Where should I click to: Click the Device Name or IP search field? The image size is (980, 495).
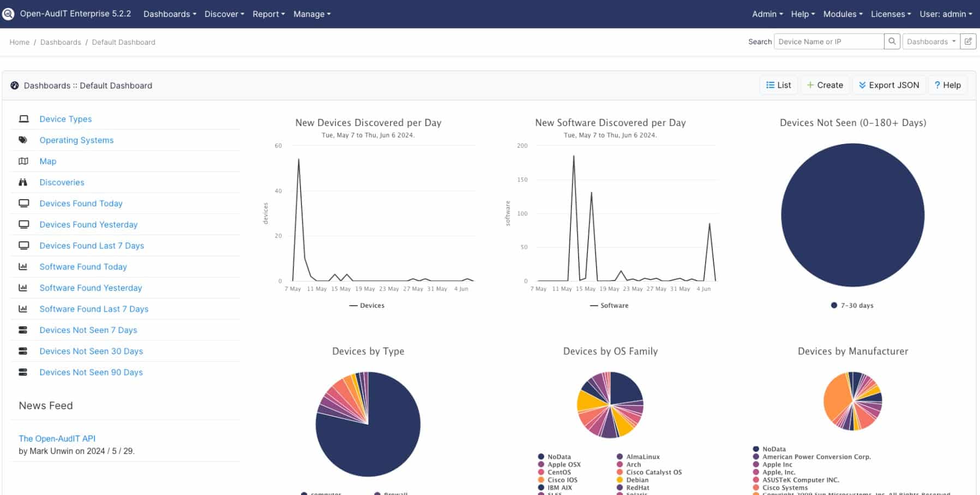[x=829, y=41]
